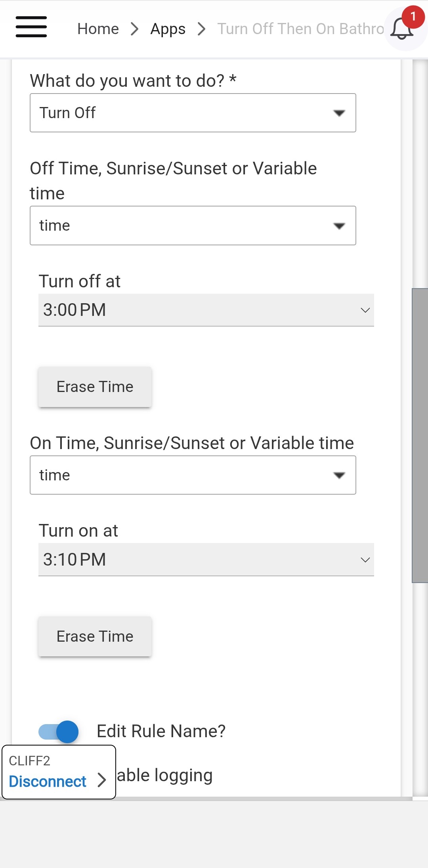This screenshot has width=428, height=868.
Task: Click the chevron after Apps breadcrumb
Action: point(201,29)
